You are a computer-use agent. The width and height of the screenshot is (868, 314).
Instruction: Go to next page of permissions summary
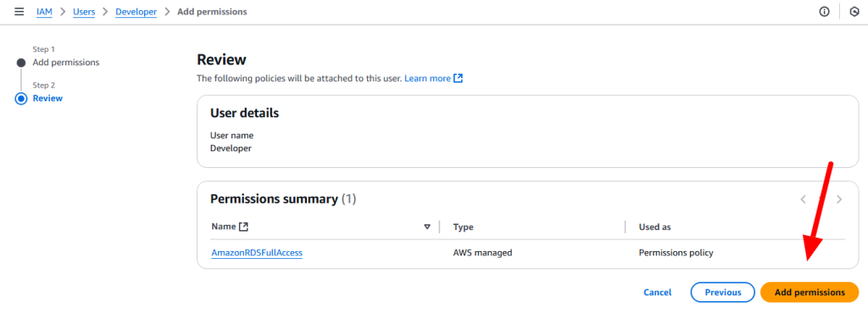[839, 199]
